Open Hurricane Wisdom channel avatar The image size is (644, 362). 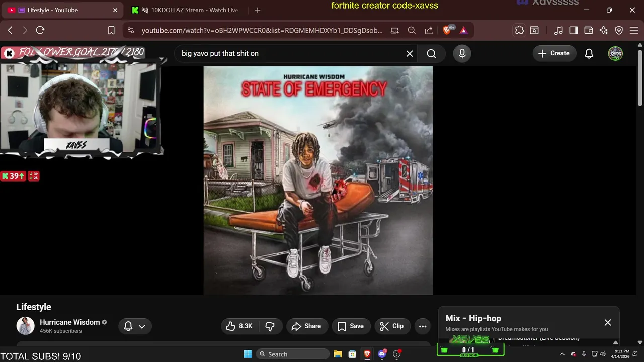(x=25, y=326)
